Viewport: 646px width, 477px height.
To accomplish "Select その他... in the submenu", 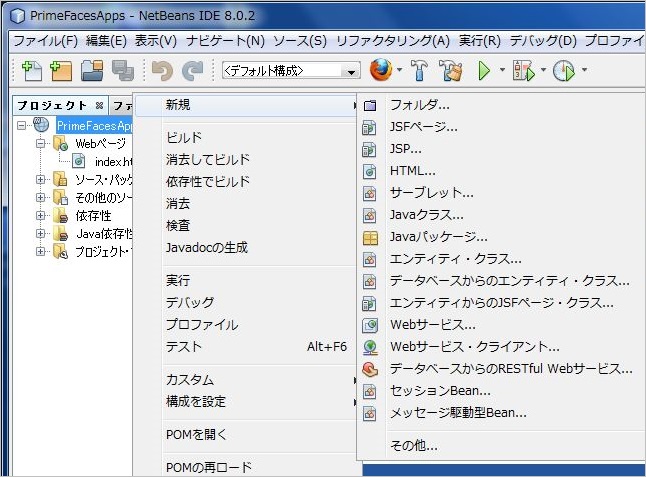I will (x=502, y=445).
